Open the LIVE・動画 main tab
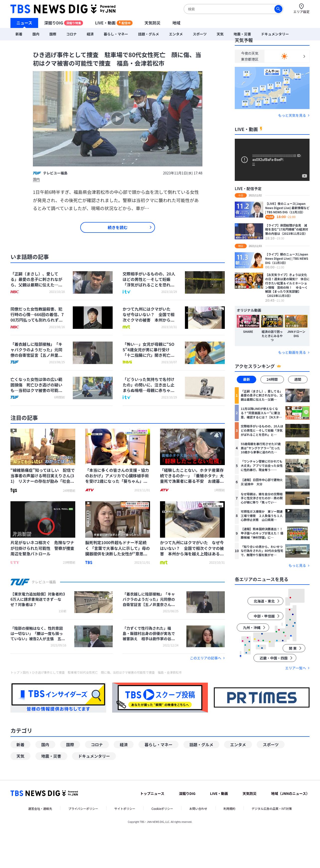 click(113, 23)
